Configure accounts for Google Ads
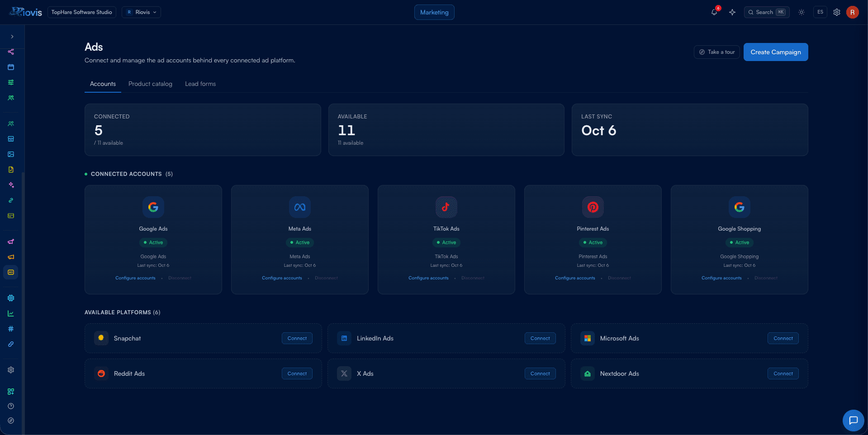868x435 pixels. coord(135,278)
